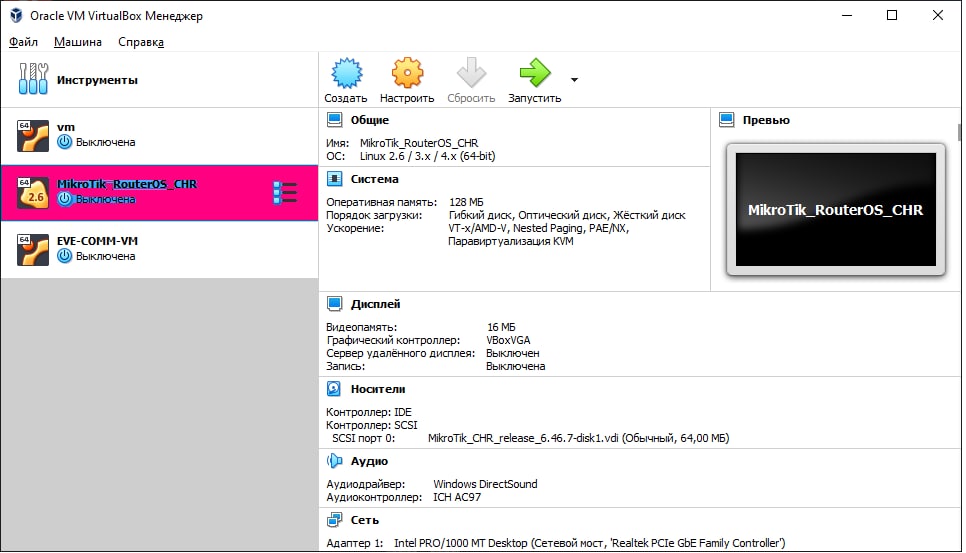Click the Дисплей section screen icon
Screen dimensions: 966x553
click(x=335, y=304)
